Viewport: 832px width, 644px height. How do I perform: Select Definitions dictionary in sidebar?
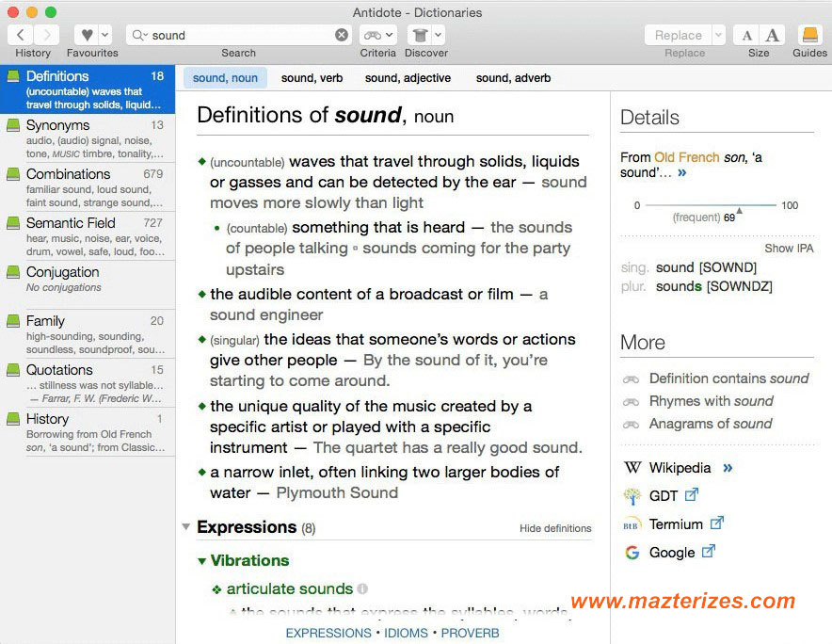[88, 89]
